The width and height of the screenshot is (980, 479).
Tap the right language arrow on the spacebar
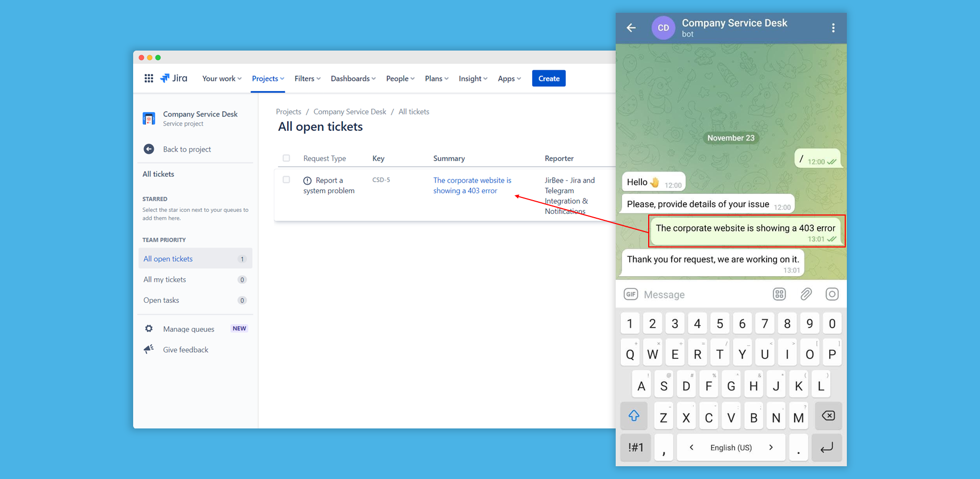tap(771, 448)
